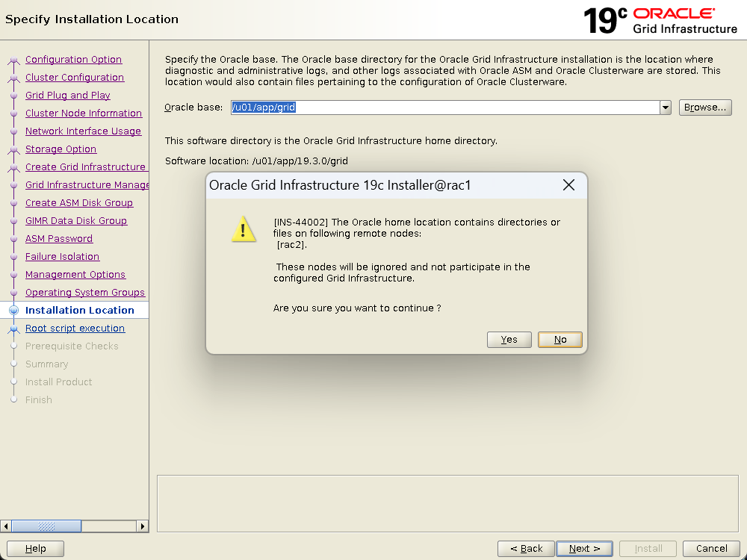
Task: Click Root script execution step
Action: point(75,329)
